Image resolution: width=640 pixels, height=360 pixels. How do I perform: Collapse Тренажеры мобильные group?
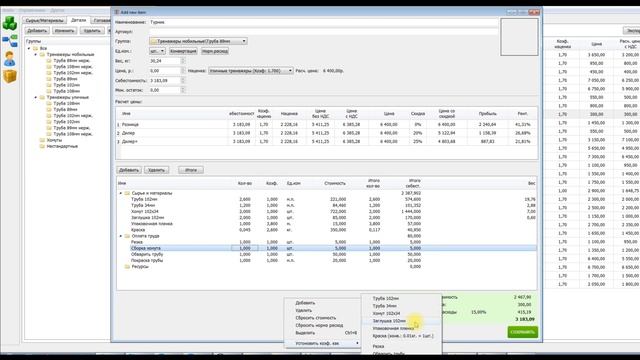[x=36, y=54]
